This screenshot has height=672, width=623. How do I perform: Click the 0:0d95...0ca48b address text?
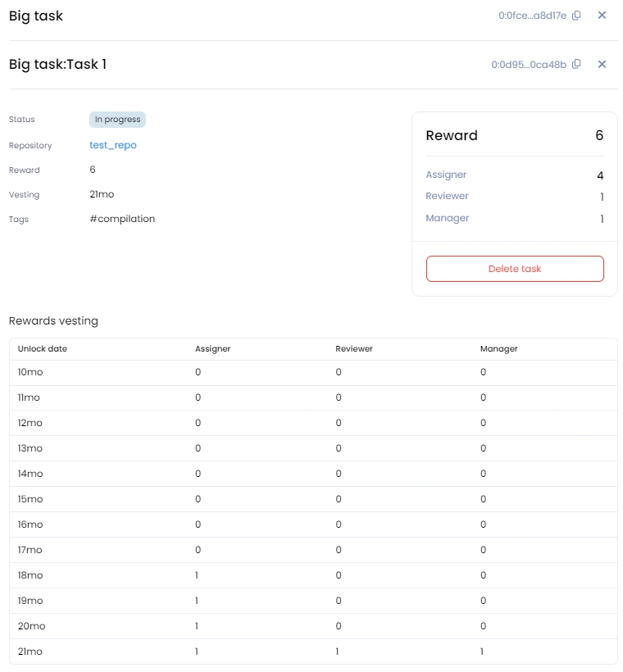529,65
